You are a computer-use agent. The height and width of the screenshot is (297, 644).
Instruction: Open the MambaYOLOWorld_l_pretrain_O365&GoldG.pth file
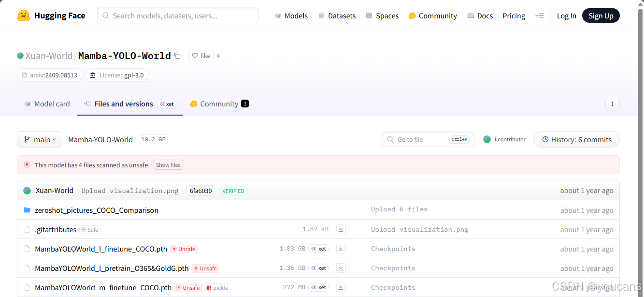(x=112, y=268)
